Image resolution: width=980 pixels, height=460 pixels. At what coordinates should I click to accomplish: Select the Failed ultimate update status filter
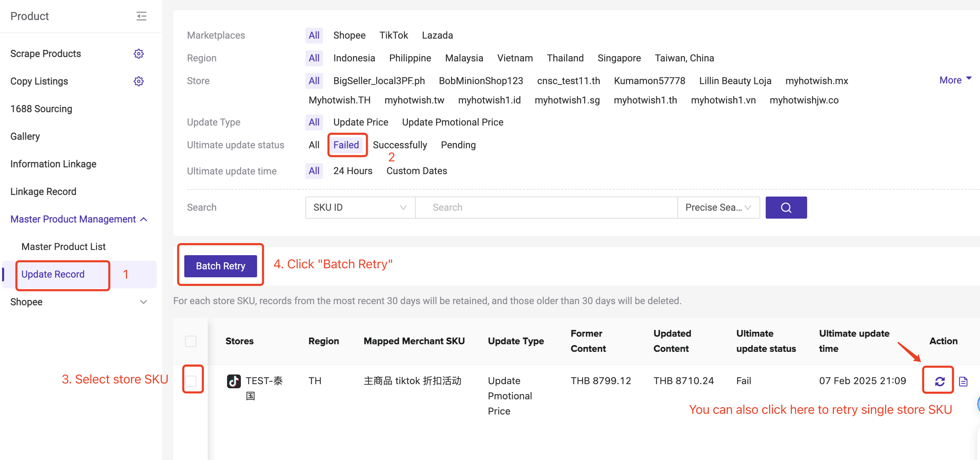[x=346, y=145]
